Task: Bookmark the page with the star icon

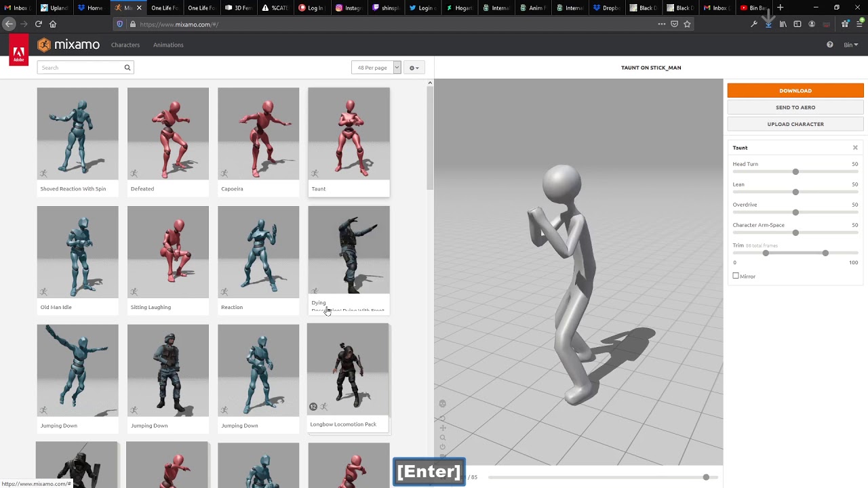Action: click(x=687, y=24)
